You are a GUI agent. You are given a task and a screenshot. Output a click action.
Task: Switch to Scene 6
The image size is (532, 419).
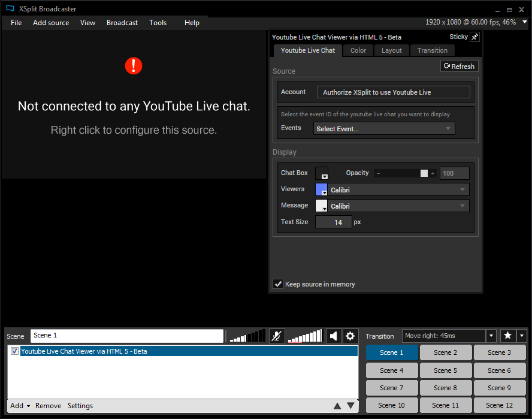pyautogui.click(x=500, y=370)
